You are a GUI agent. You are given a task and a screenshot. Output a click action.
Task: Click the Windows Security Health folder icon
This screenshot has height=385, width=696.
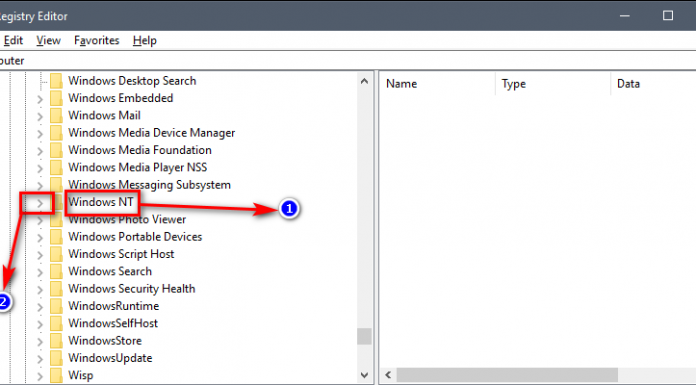pos(56,289)
